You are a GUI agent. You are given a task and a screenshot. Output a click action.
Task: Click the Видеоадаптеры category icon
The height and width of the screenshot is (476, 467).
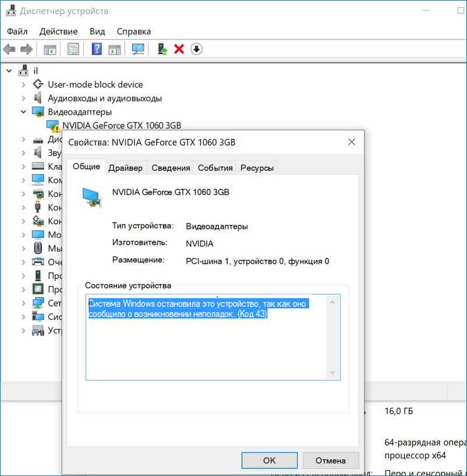tap(38, 112)
